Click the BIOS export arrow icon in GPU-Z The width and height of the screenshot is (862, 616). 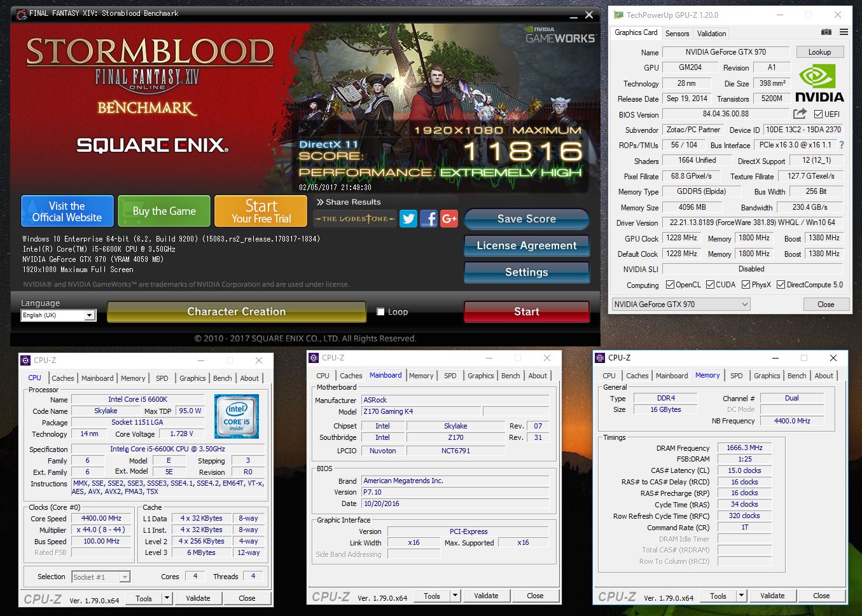tap(800, 114)
